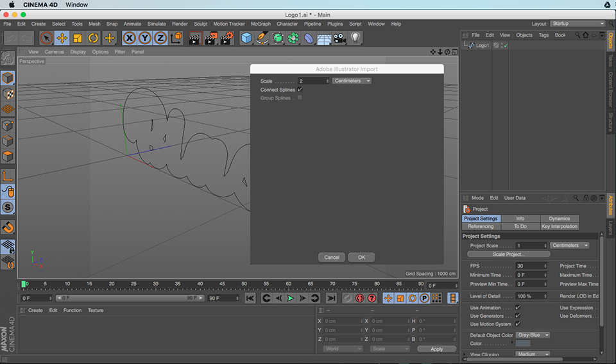
Task: Confirm import with OK button
Action: click(361, 258)
